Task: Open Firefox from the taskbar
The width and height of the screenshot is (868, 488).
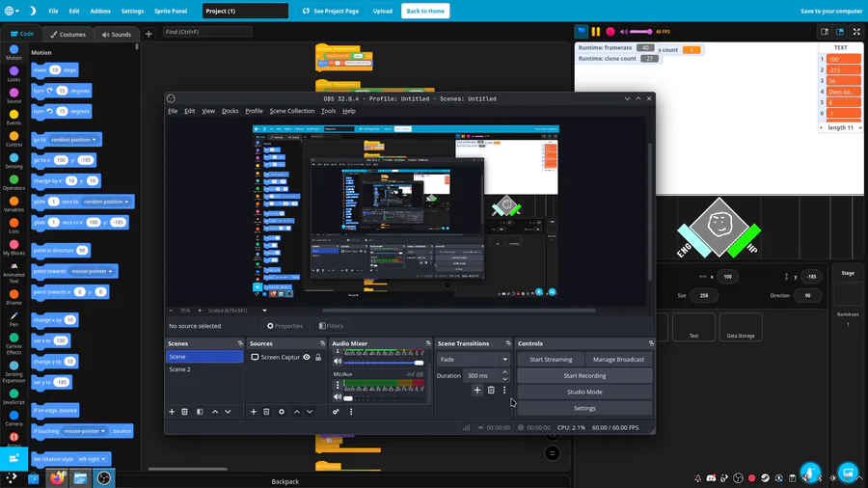Action: [x=57, y=478]
